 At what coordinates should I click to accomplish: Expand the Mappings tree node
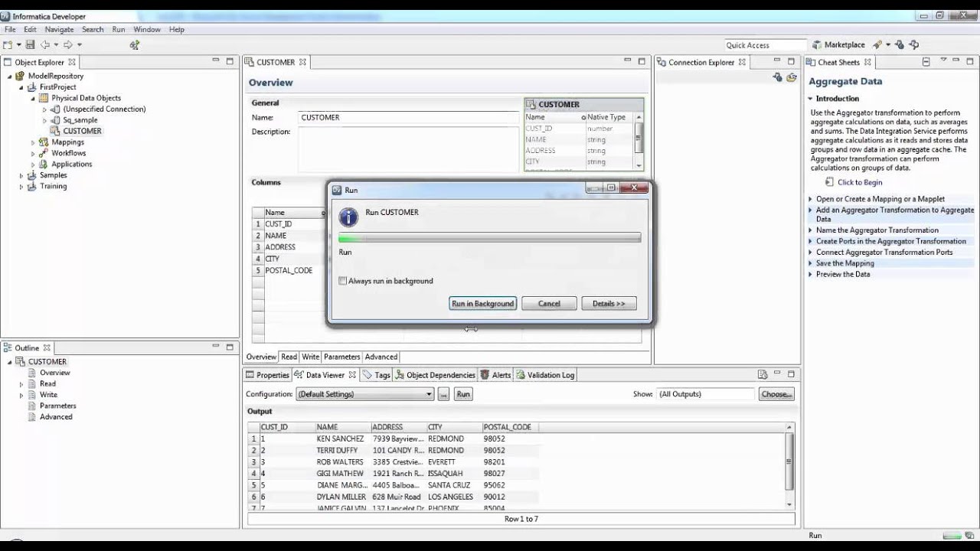[x=33, y=142]
